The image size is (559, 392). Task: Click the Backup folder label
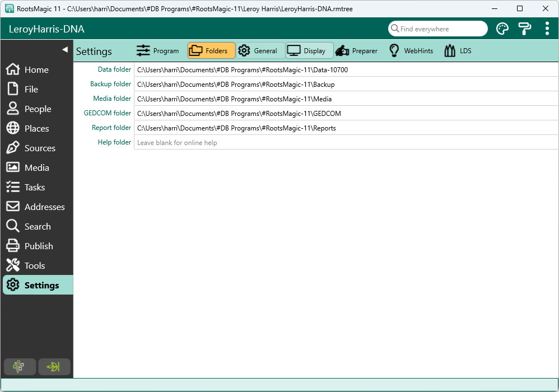click(110, 84)
